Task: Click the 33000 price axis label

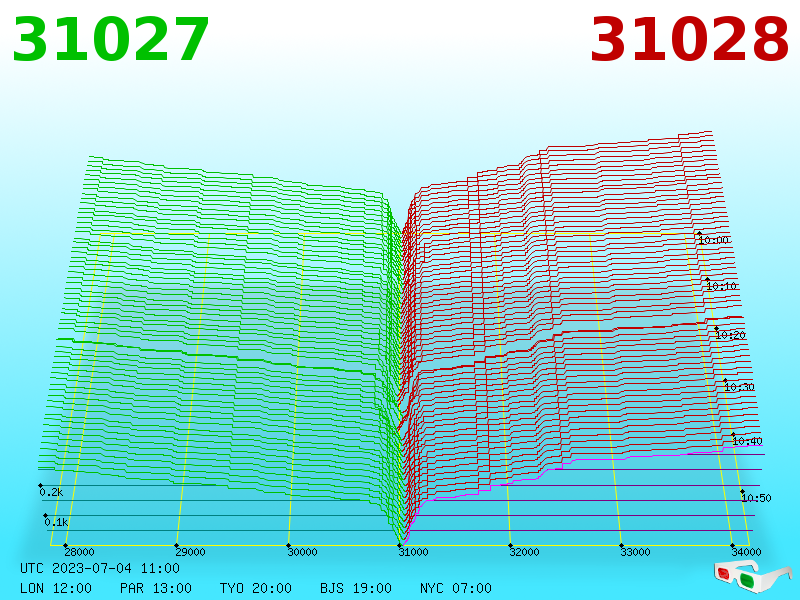Action: tap(635, 552)
